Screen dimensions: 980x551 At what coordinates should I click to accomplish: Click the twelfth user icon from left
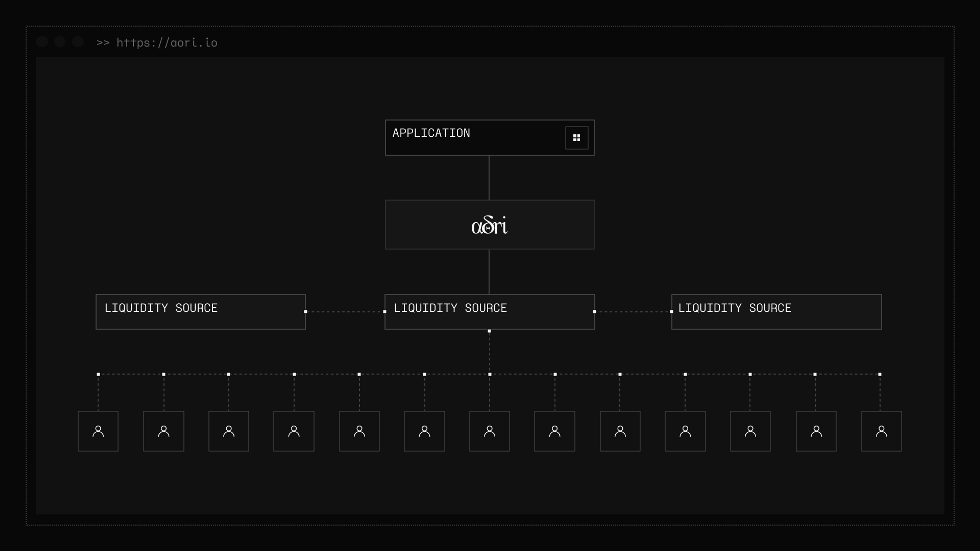pyautogui.click(x=816, y=431)
